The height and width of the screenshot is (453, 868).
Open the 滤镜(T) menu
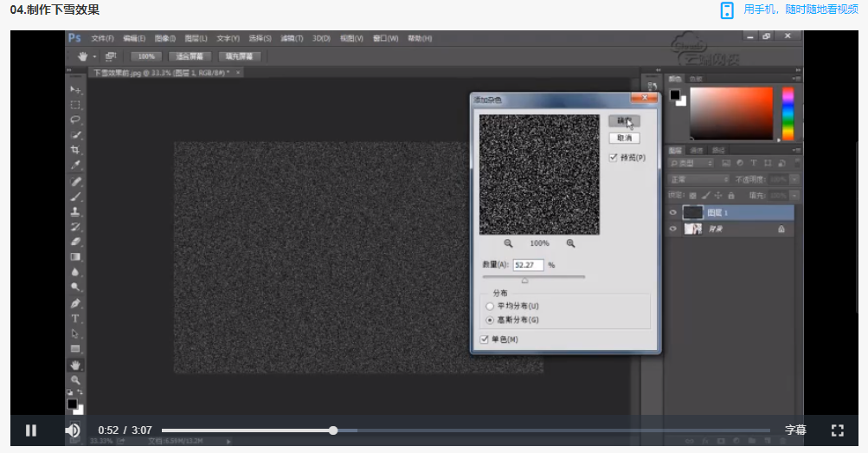[x=292, y=38]
